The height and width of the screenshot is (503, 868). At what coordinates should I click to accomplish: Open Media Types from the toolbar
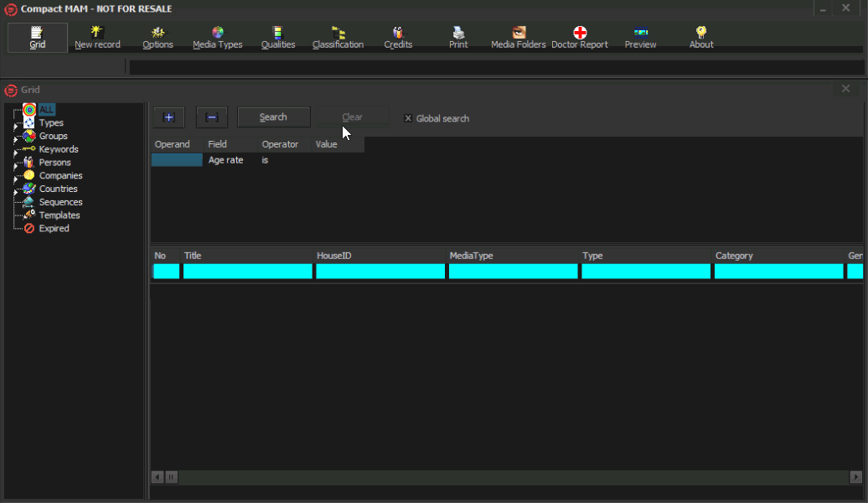click(x=218, y=38)
